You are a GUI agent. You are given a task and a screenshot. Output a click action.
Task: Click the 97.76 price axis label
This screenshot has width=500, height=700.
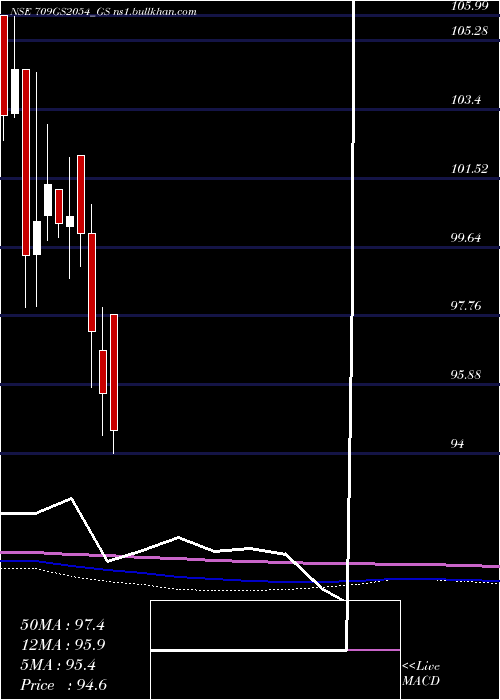pyautogui.click(x=466, y=306)
